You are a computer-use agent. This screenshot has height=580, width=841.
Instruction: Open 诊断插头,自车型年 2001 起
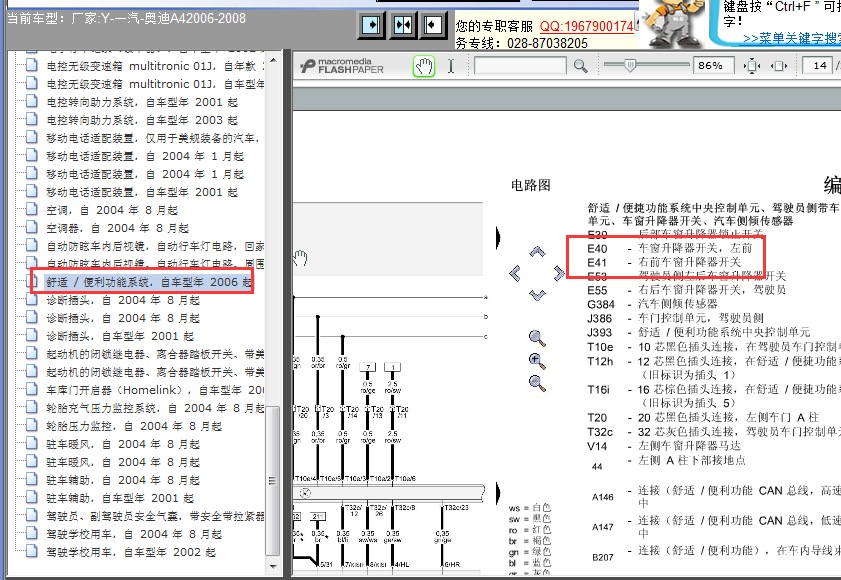pyautogui.click(x=120, y=336)
